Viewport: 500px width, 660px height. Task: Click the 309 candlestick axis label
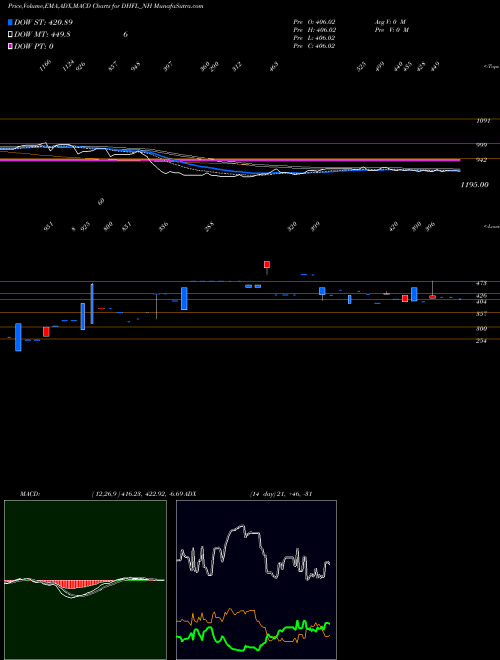tap(481, 329)
